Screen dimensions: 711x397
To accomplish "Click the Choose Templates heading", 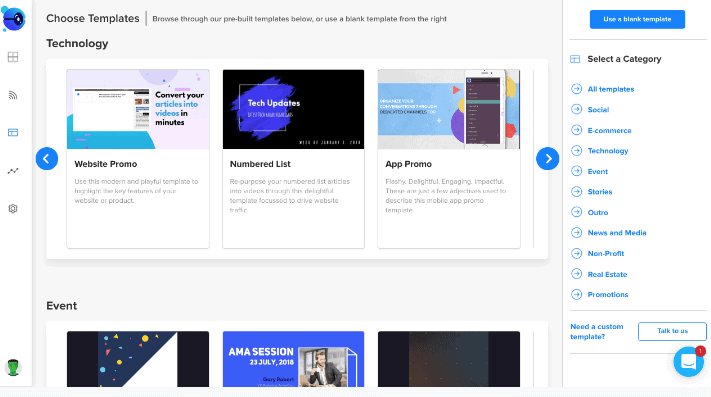I will tap(93, 19).
